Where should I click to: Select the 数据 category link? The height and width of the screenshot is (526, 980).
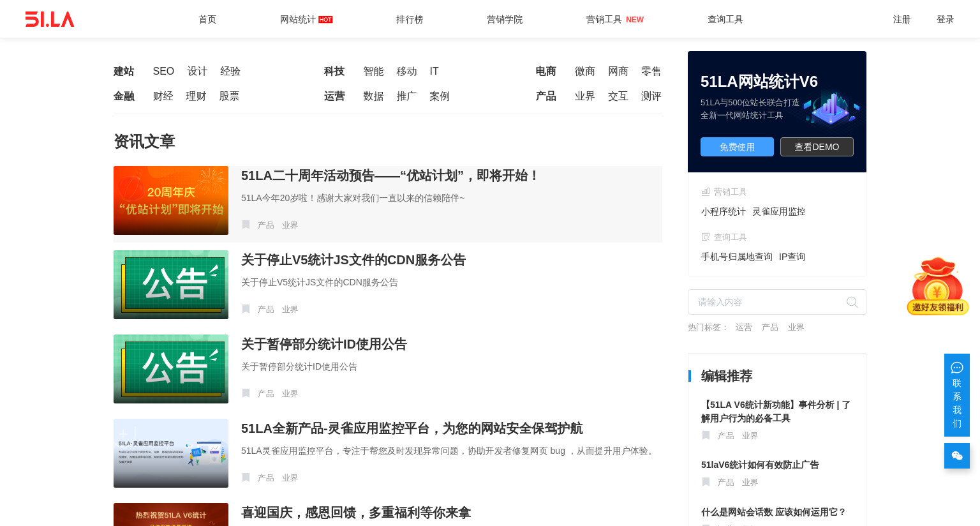pos(373,96)
